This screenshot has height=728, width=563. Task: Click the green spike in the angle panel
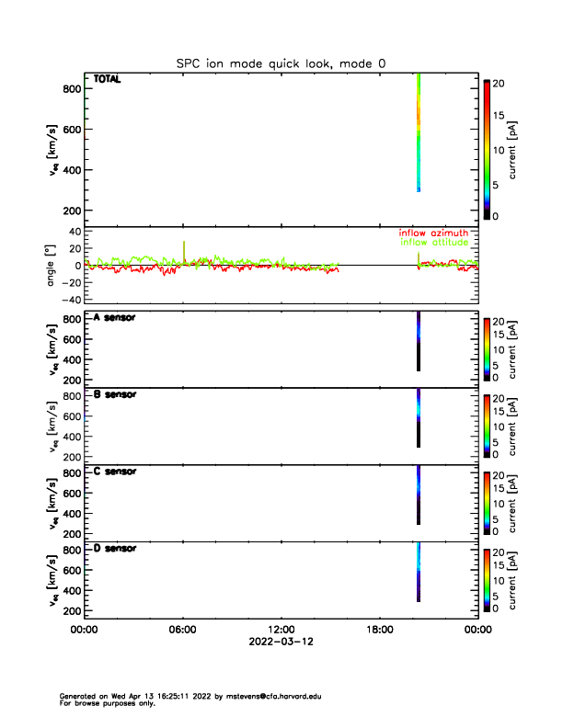pos(184,248)
